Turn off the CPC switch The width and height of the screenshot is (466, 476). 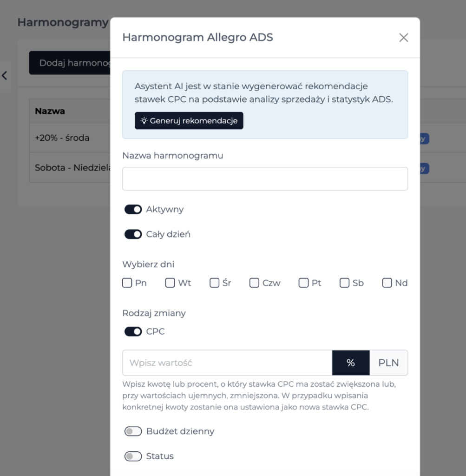coord(133,331)
